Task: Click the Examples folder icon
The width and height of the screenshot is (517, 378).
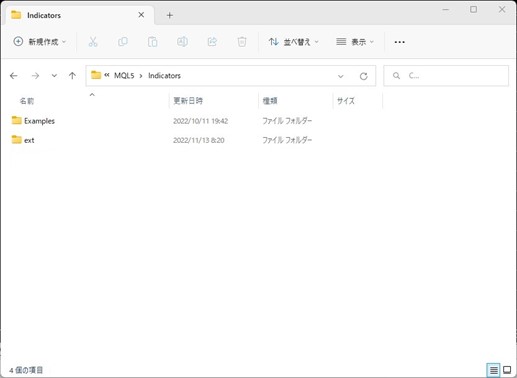Action: click(16, 120)
